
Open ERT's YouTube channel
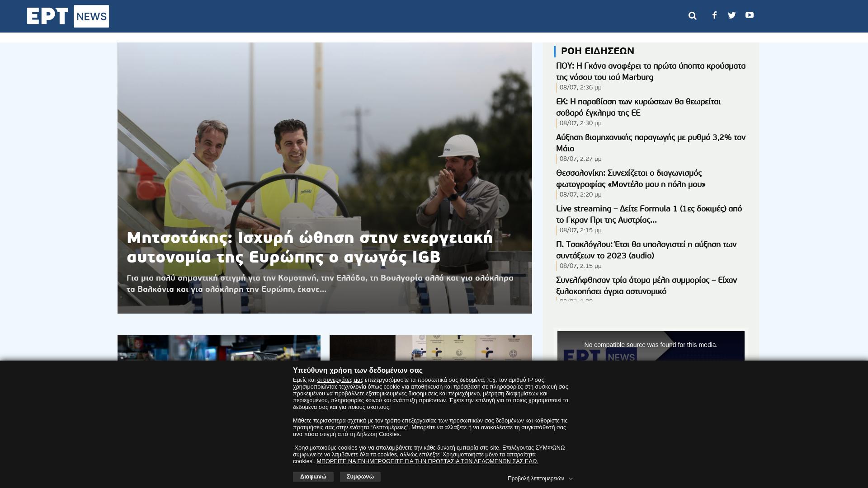point(750,15)
